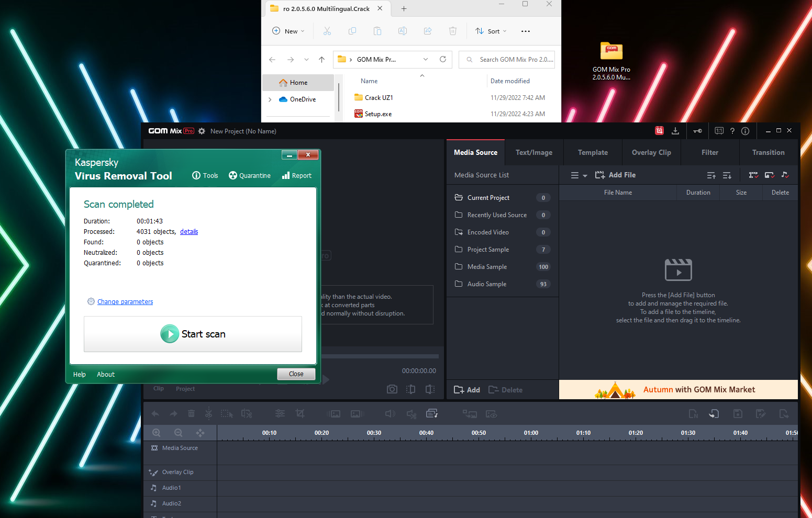
Task: Open the Kaspersky Report view
Action: tap(297, 176)
